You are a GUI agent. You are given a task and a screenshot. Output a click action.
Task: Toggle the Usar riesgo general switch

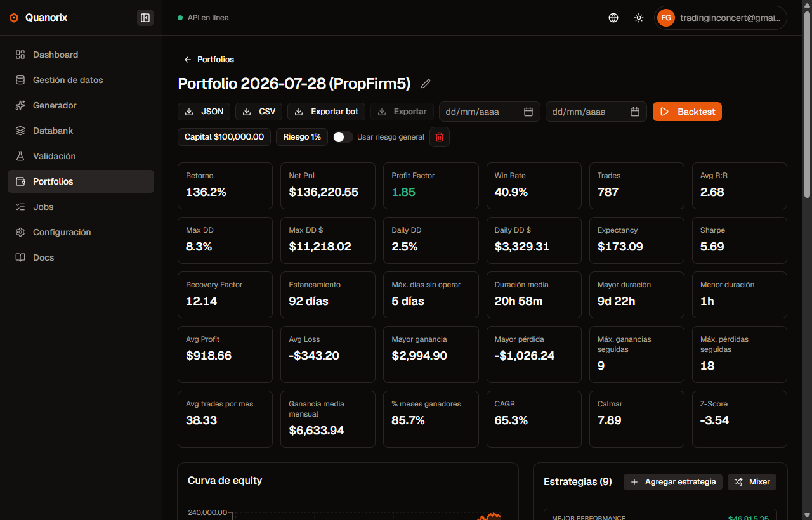pyautogui.click(x=343, y=137)
